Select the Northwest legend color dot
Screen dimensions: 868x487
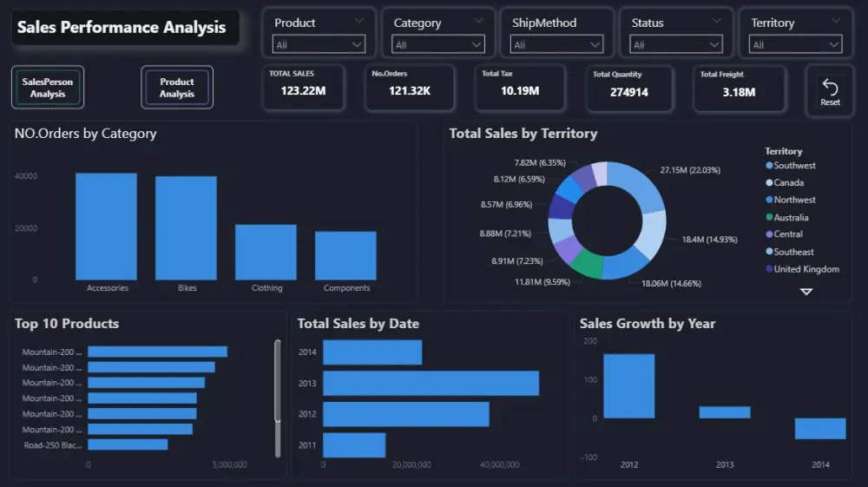click(769, 200)
